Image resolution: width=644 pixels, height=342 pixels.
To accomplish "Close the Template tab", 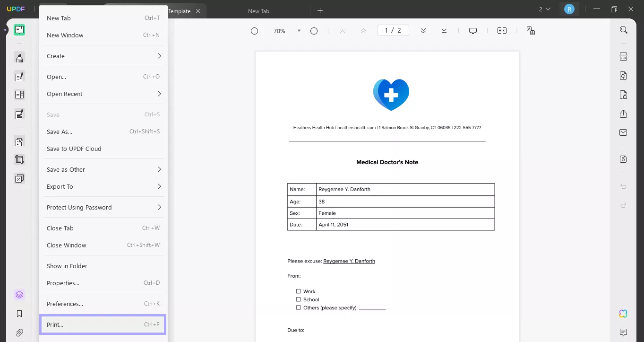I will pyautogui.click(x=198, y=11).
